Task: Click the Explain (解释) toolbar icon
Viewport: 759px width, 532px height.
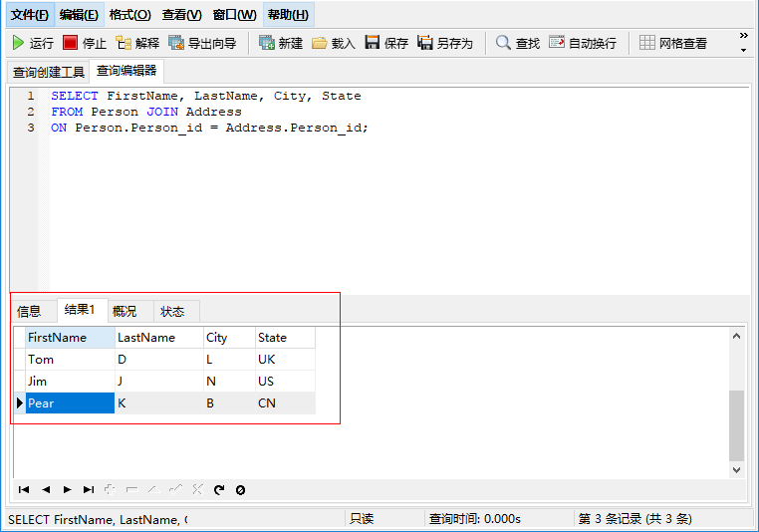Action: (x=137, y=43)
